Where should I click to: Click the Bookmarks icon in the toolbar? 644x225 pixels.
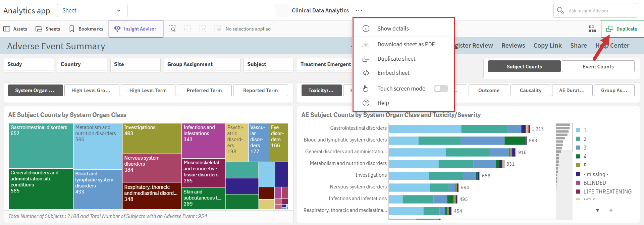click(x=72, y=29)
